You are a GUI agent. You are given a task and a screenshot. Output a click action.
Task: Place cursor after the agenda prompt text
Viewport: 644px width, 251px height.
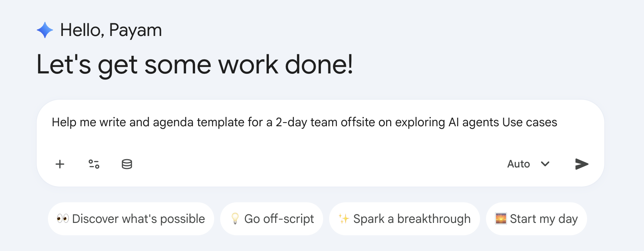557,122
